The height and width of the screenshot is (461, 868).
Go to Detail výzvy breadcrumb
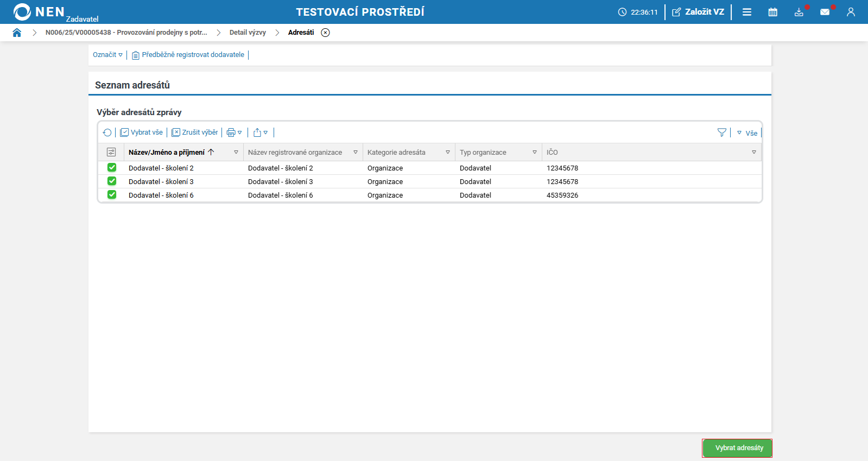pos(248,33)
